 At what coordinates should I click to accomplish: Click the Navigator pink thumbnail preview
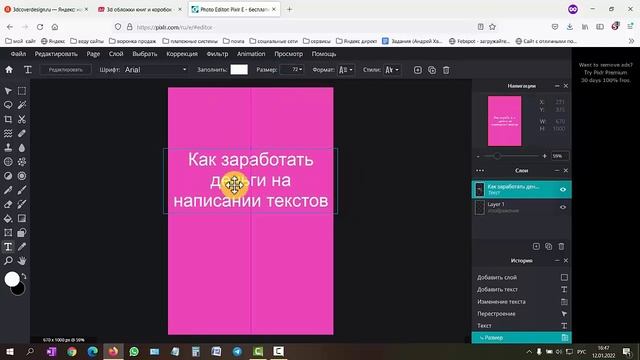(x=504, y=121)
